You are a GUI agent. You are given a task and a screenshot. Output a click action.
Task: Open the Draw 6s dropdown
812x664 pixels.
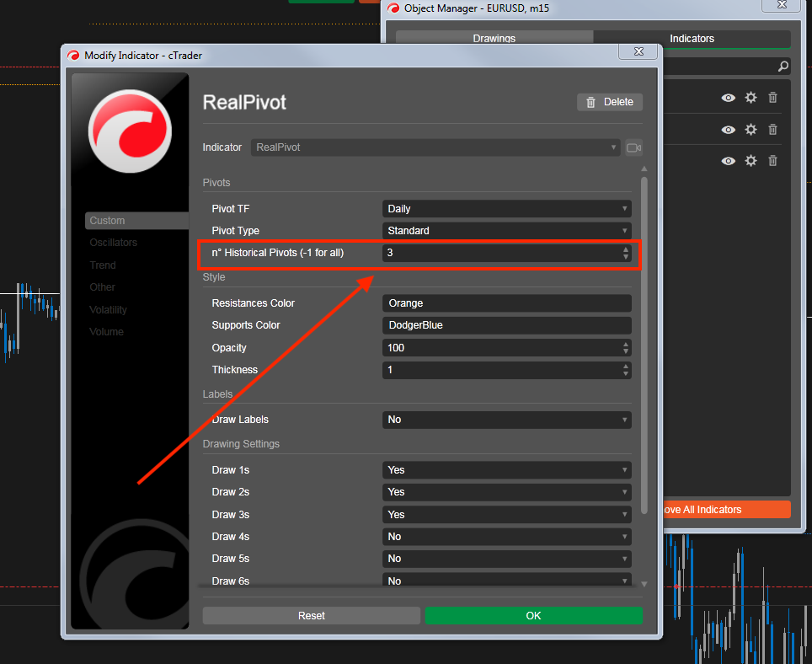point(506,581)
